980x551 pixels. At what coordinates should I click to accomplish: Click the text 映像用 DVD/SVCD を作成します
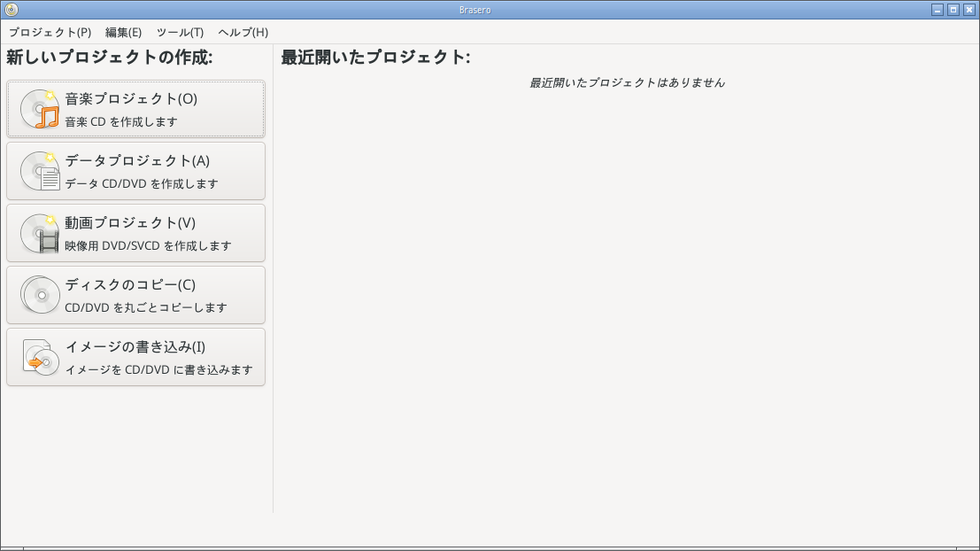pos(148,245)
